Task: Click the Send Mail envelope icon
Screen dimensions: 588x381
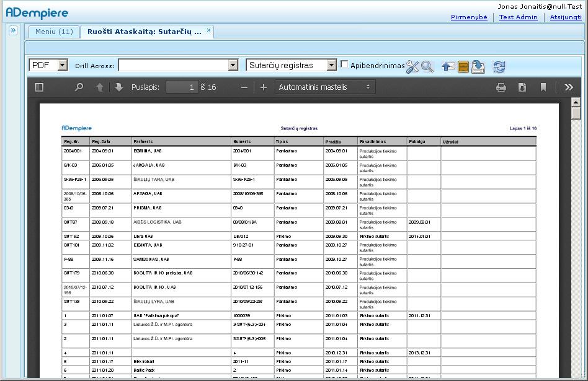Action: tap(448, 67)
